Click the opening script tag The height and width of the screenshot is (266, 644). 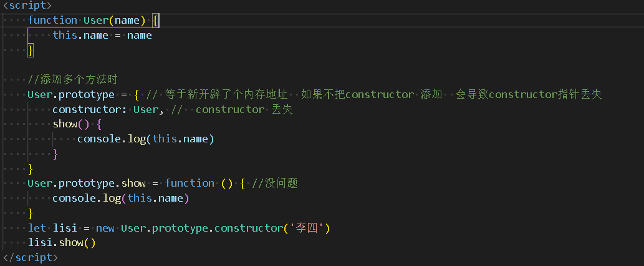27,5
